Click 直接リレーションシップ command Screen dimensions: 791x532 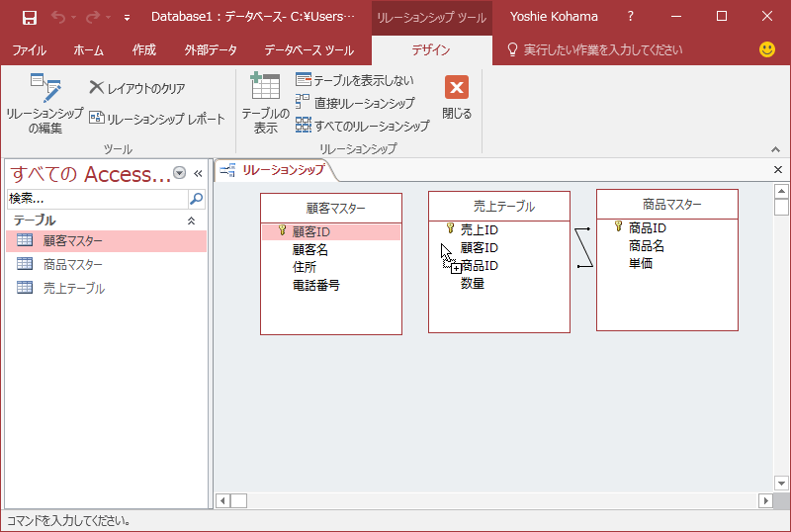click(355, 103)
